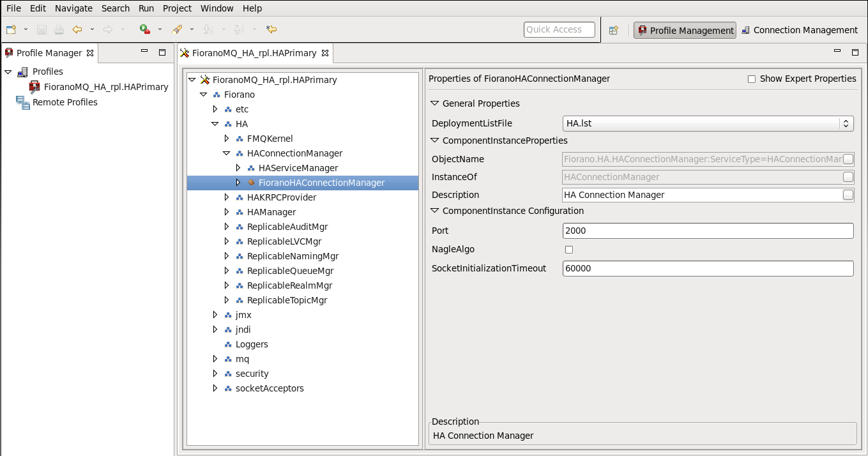Click the green Run toolbar icon
The image size is (868, 456).
click(x=145, y=29)
